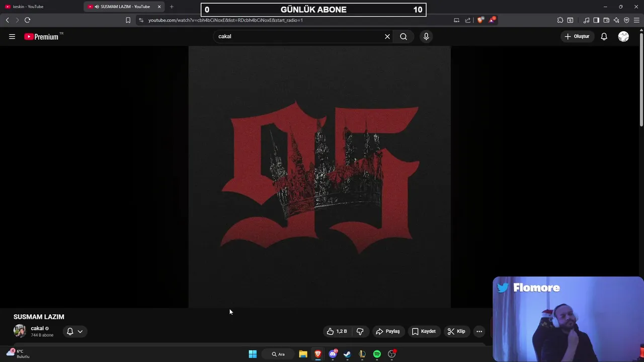
Task: Open a new browser tab
Action: pos(172,7)
